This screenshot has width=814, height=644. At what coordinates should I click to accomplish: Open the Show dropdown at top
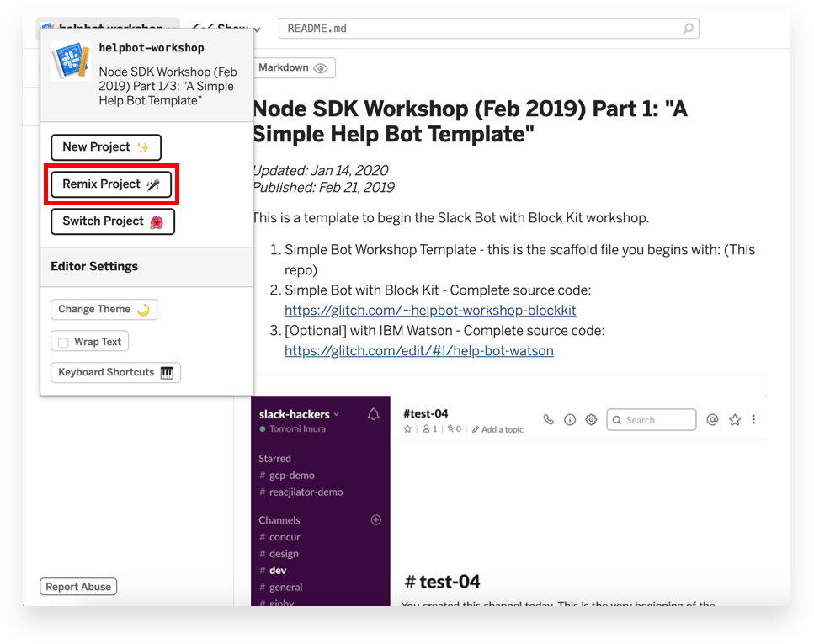tap(226, 29)
